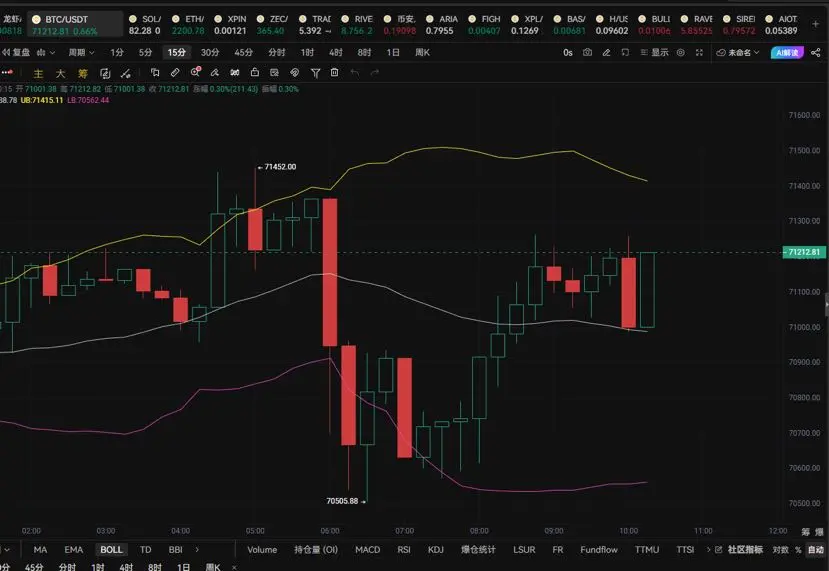The width and height of the screenshot is (829, 571).
Task: Enable 自动 auto price scale
Action: [816, 550]
